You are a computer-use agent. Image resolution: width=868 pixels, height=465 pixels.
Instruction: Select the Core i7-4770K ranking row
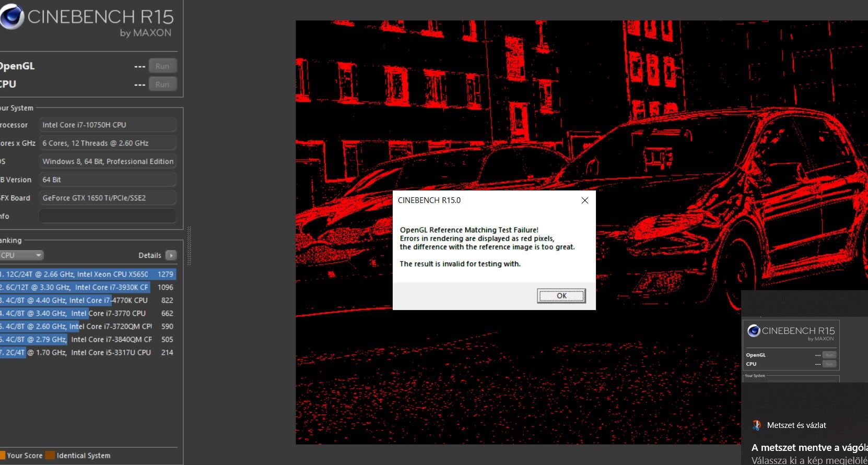(x=88, y=300)
